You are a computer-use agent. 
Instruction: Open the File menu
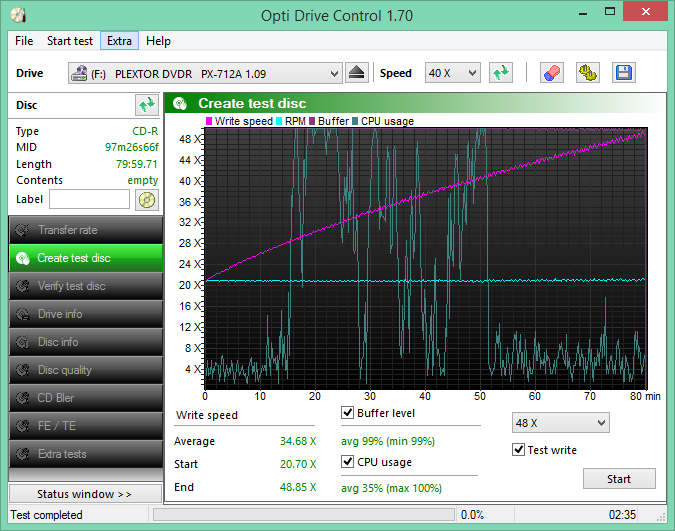coord(24,41)
